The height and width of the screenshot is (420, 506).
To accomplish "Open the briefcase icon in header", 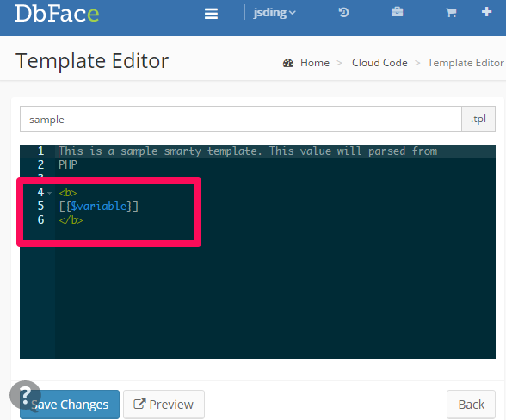I will [x=397, y=12].
